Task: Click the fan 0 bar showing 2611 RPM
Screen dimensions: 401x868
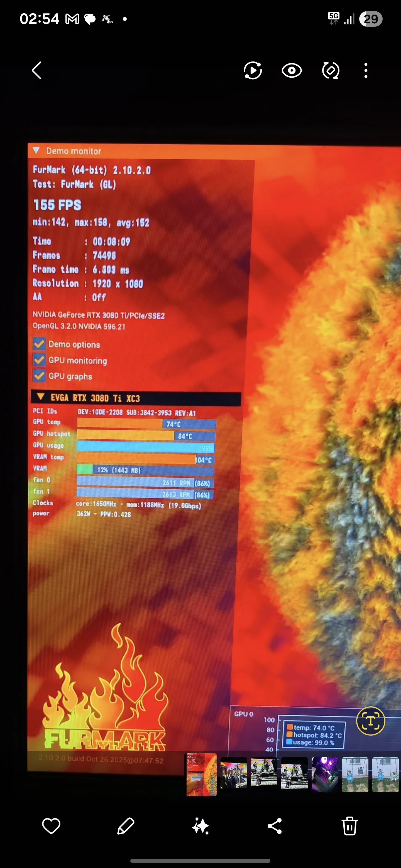Action: pos(145,482)
